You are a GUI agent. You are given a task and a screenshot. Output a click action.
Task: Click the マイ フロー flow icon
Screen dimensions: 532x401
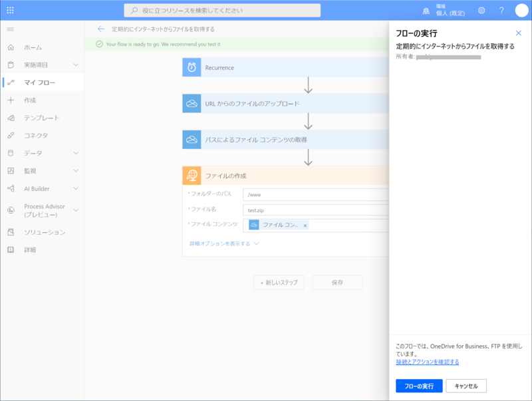(11, 82)
